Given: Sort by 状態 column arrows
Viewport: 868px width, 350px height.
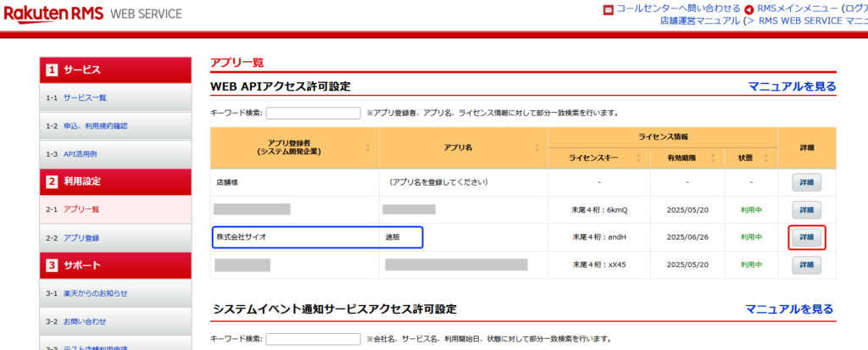Looking at the screenshot, I should click(x=767, y=158).
